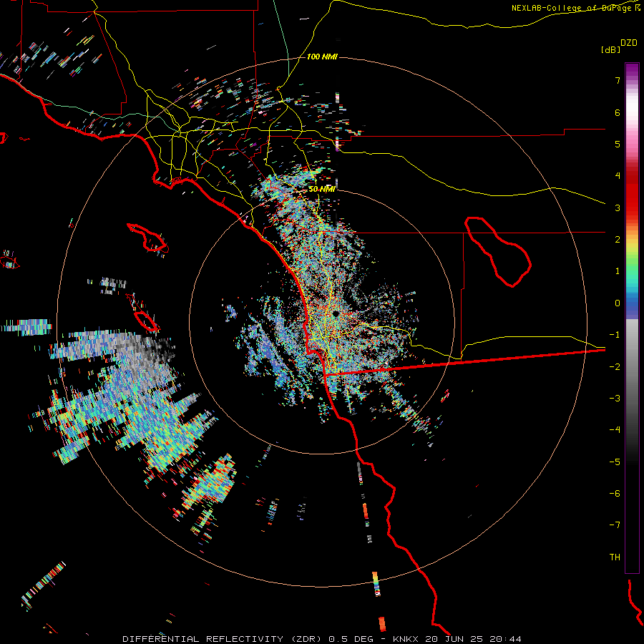Click the '-1' value on the color scale

pos(615,335)
